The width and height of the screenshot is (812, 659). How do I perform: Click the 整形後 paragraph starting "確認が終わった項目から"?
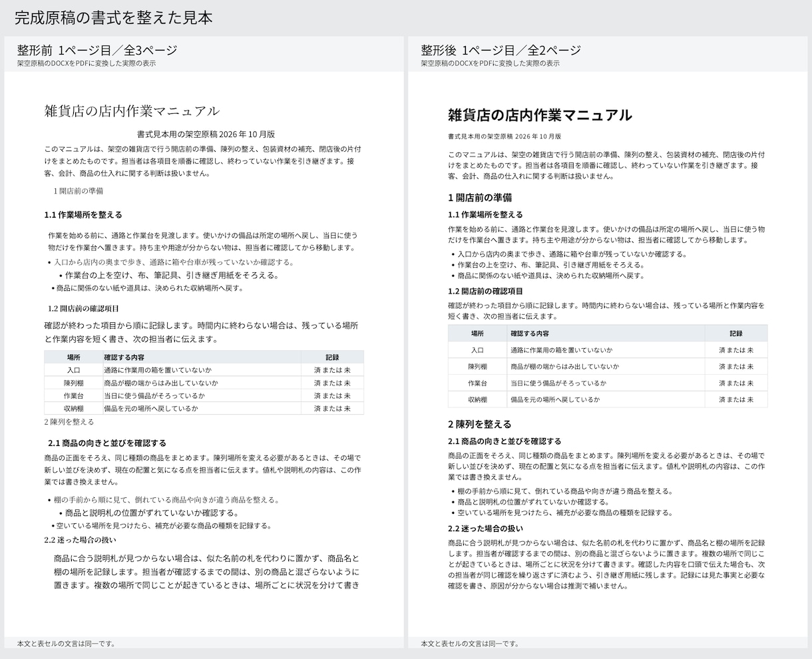[x=606, y=311]
